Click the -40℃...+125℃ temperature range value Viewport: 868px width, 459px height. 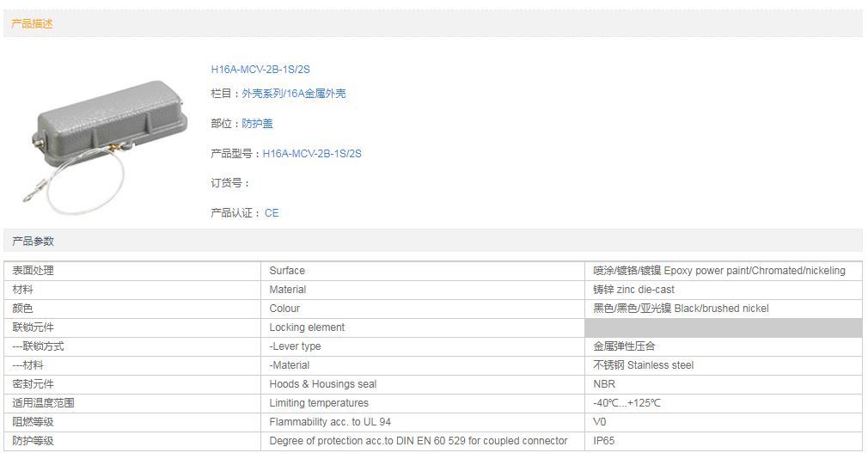point(627,403)
